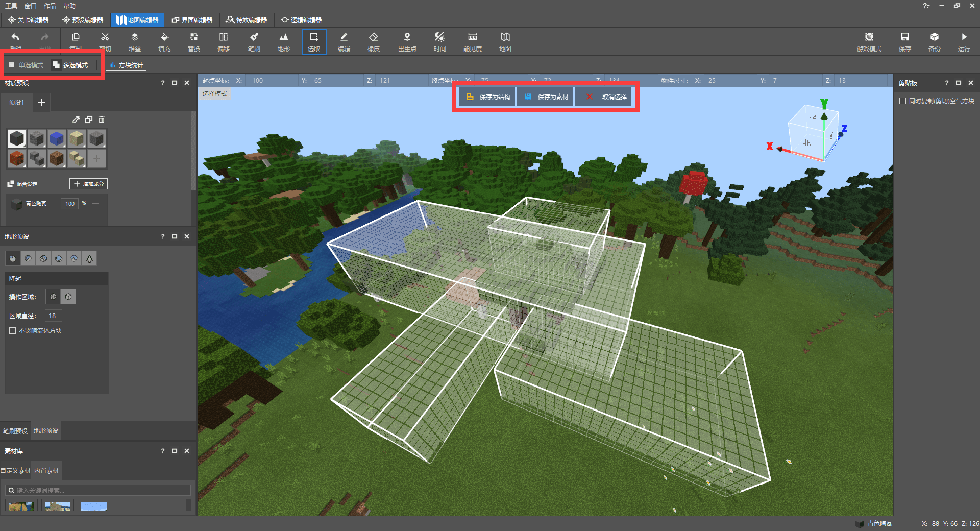
Task: Select the 填充 fill bucket tool
Action: (x=164, y=42)
